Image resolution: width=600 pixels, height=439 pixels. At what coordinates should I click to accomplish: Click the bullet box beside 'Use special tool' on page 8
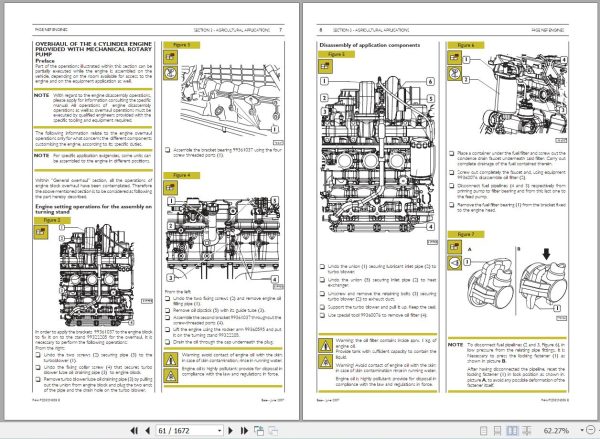322,315
